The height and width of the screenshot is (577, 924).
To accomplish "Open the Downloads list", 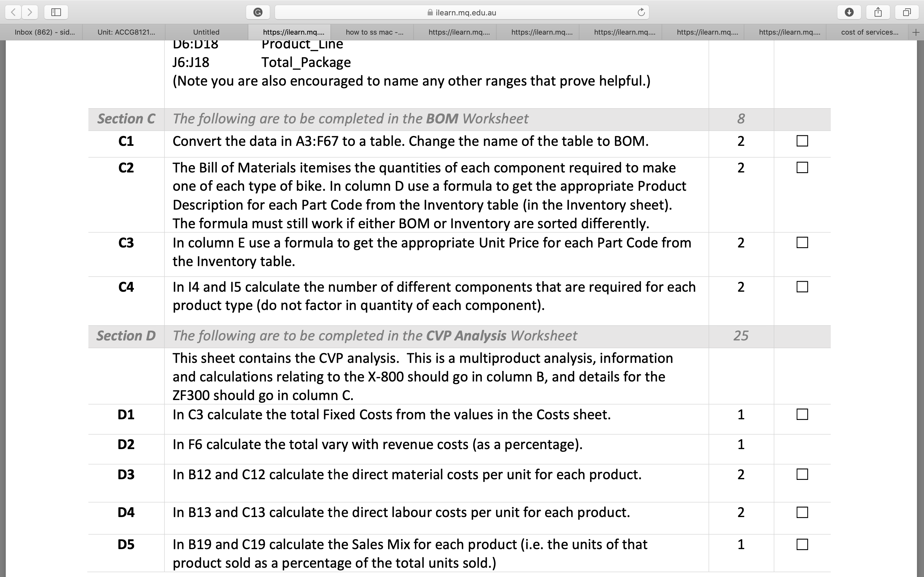I will [849, 12].
